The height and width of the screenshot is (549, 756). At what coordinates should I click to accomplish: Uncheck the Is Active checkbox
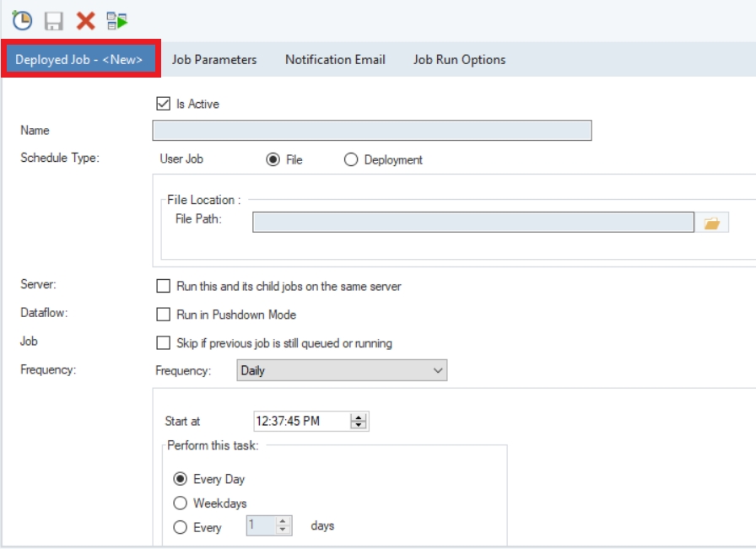coord(164,104)
